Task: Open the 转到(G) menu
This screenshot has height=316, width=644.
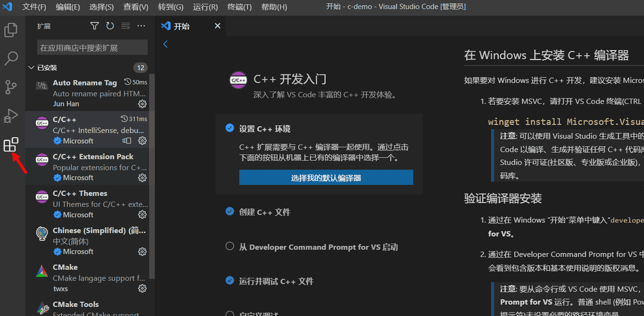Action: 171,7
